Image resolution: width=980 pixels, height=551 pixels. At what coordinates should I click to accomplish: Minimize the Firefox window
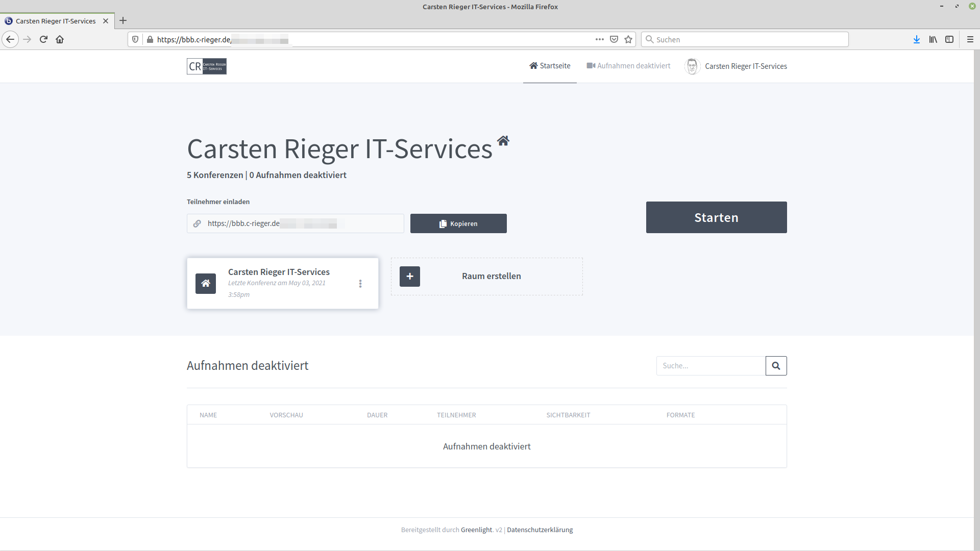942,6
